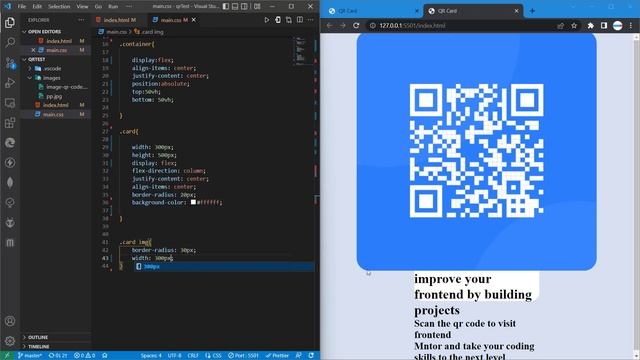Open browser Extensions puzzle icon
The width and height of the screenshot is (640, 360).
[x=591, y=26]
